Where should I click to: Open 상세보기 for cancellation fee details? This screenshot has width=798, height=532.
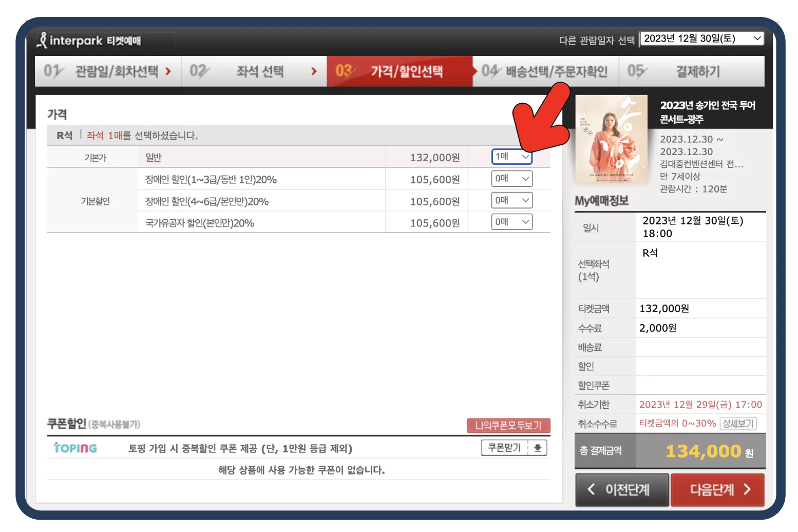pyautogui.click(x=738, y=423)
